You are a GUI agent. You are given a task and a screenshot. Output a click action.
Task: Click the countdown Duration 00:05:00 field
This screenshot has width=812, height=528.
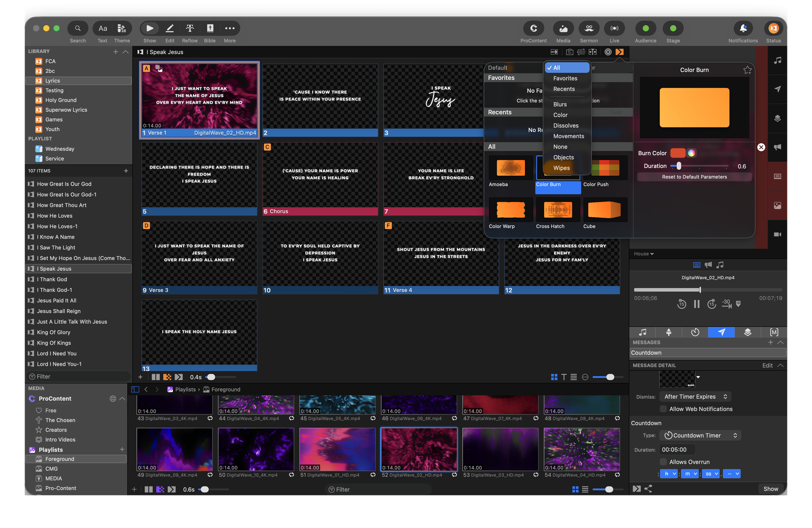[x=677, y=449]
